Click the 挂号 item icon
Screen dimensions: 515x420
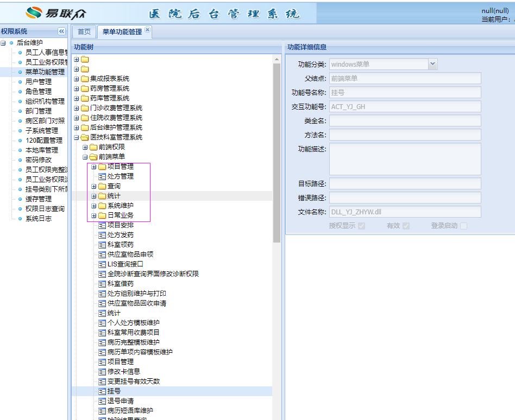102,391
